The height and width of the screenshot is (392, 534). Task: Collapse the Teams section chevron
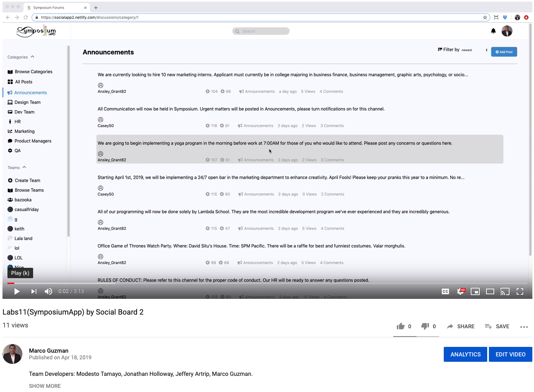(24, 167)
